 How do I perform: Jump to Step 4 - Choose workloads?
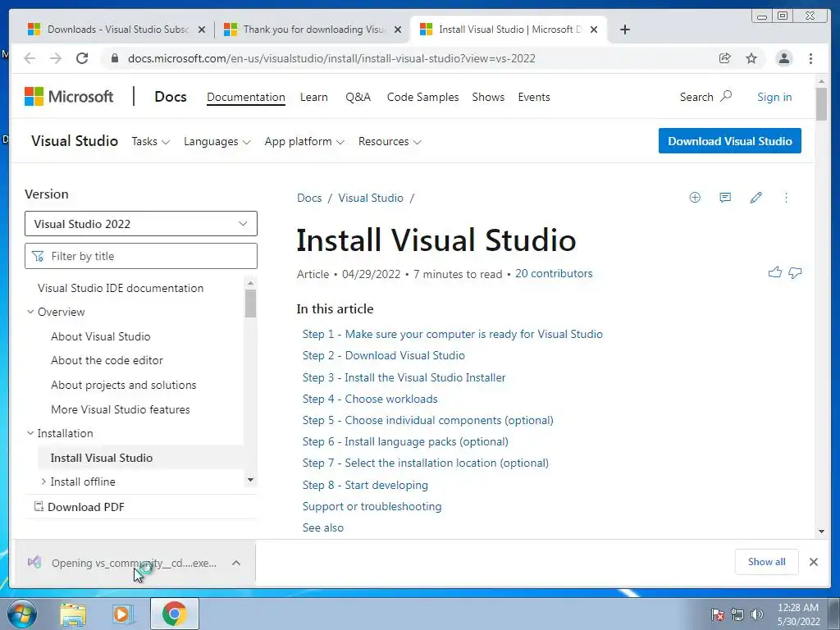[370, 399]
